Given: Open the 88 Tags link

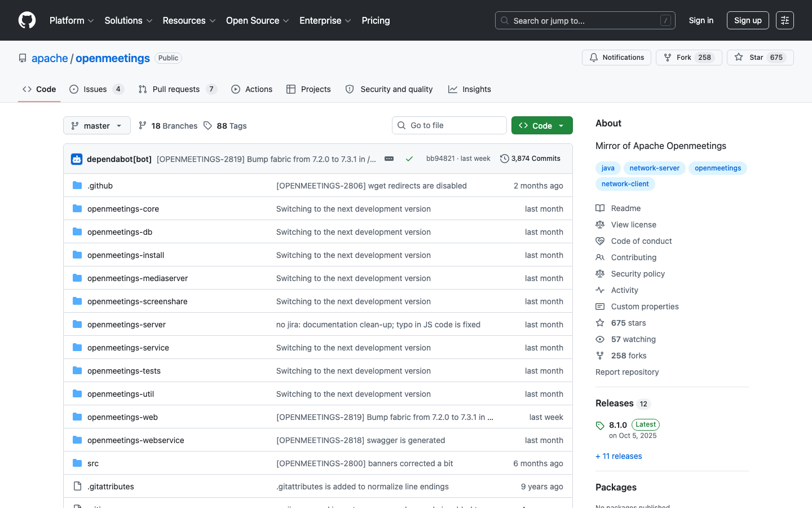Looking at the screenshot, I should [225, 126].
